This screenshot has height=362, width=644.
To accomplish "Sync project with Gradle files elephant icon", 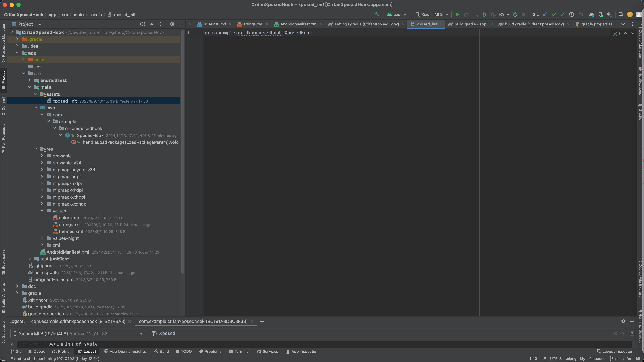I will (592, 15).
